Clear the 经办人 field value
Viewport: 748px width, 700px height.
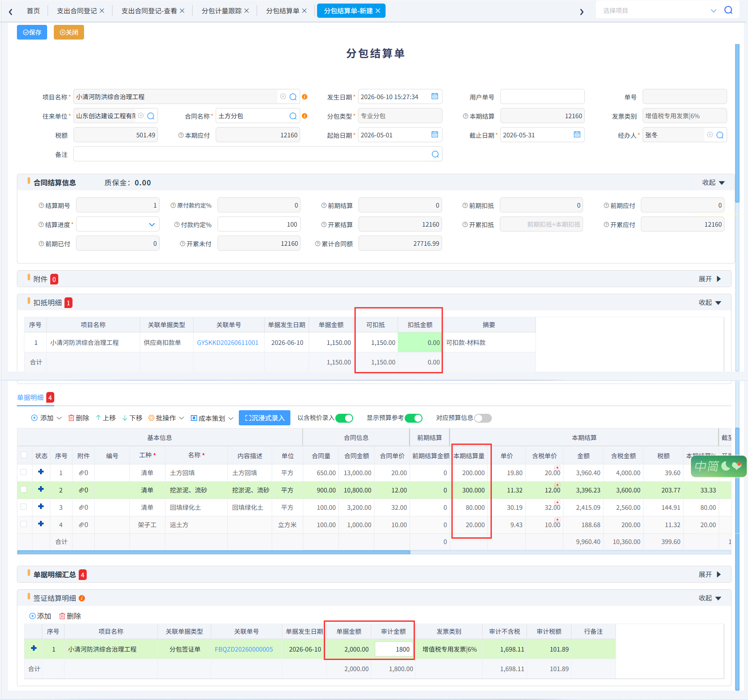[x=710, y=135]
